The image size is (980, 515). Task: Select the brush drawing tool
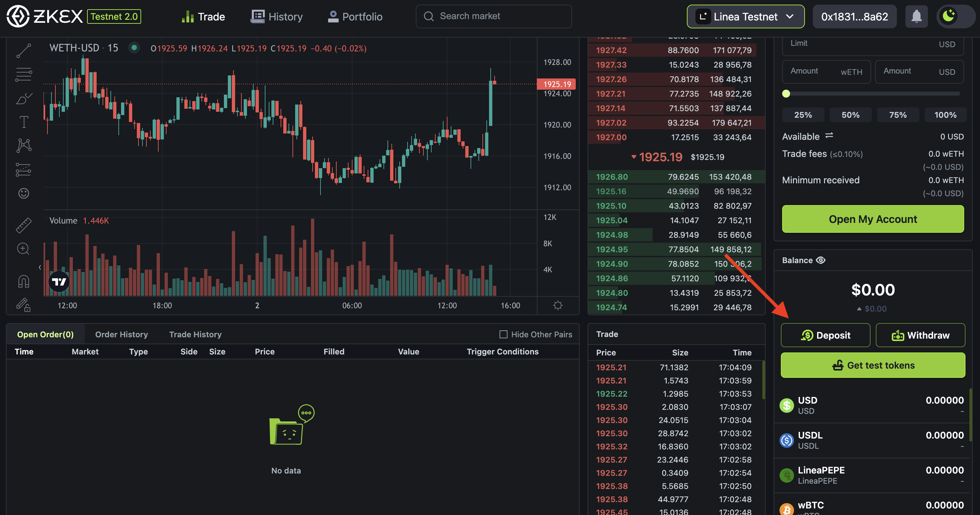point(24,99)
